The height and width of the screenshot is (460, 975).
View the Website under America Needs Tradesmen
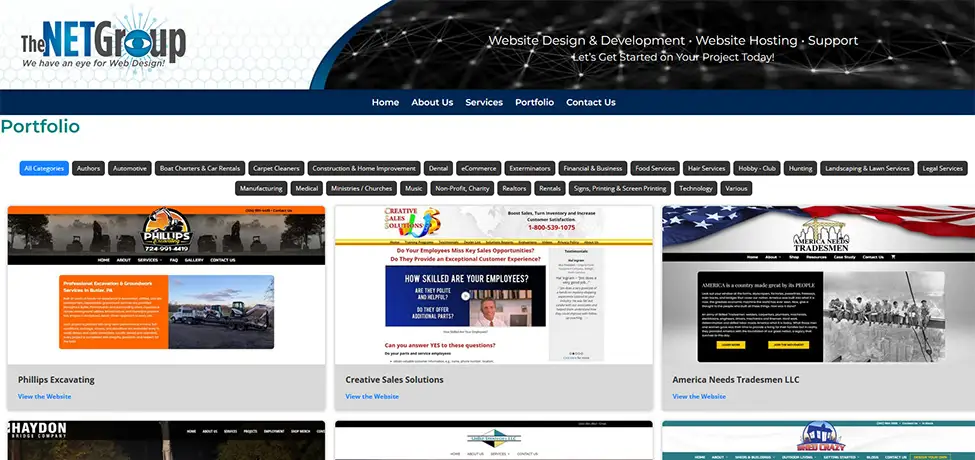[699, 397]
